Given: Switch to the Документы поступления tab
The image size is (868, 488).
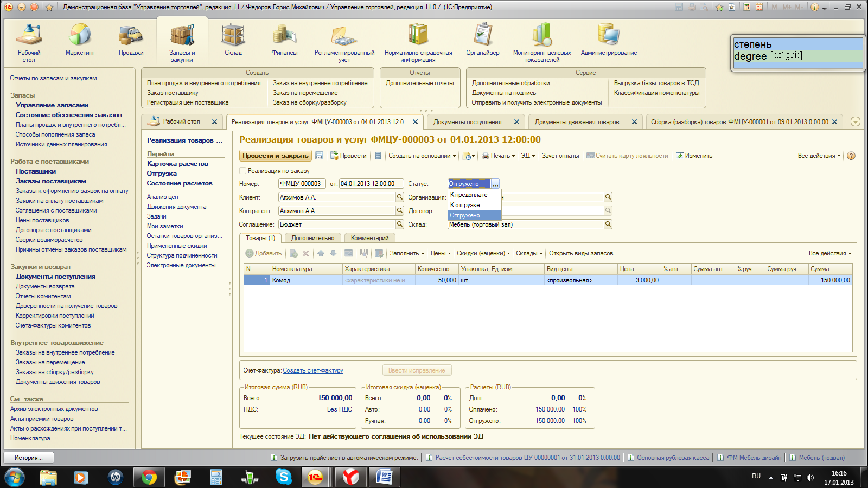Looking at the screenshot, I should (x=467, y=122).
